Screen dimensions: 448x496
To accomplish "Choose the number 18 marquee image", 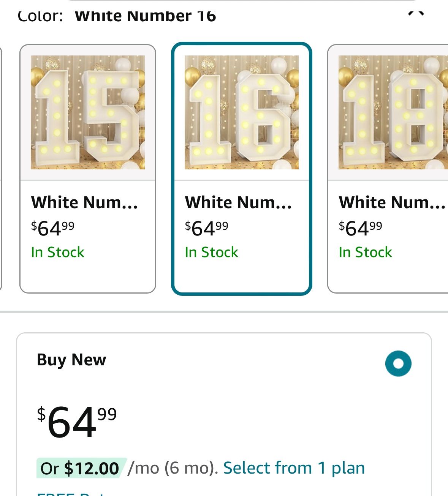I will 393,112.
